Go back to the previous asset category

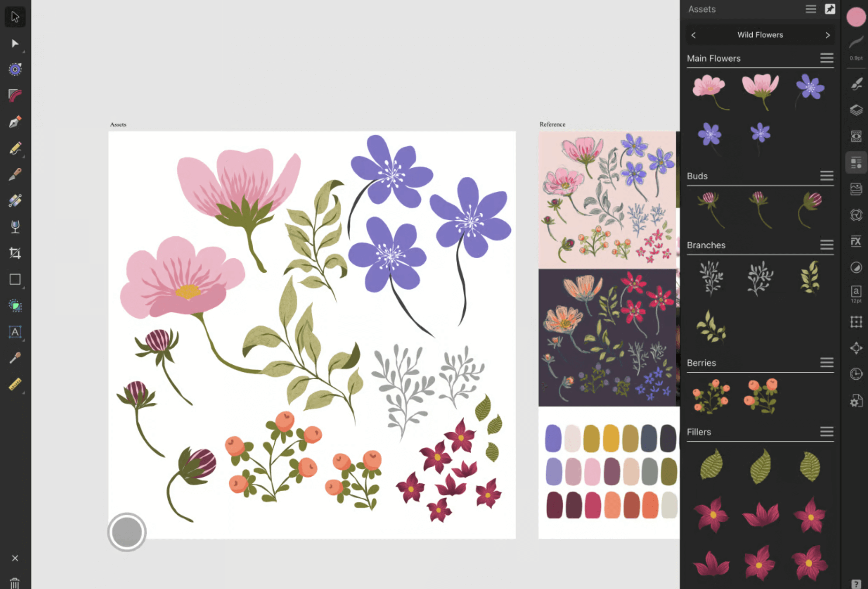point(693,35)
